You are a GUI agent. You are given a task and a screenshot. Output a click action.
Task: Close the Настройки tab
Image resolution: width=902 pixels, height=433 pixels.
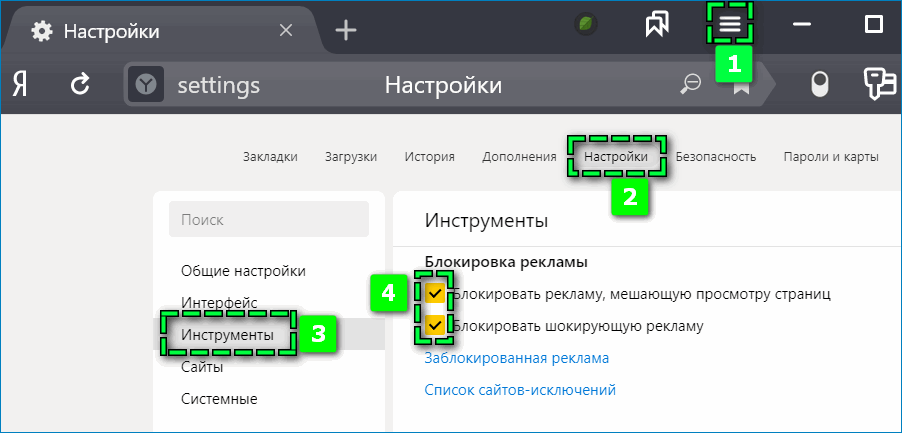[285, 30]
